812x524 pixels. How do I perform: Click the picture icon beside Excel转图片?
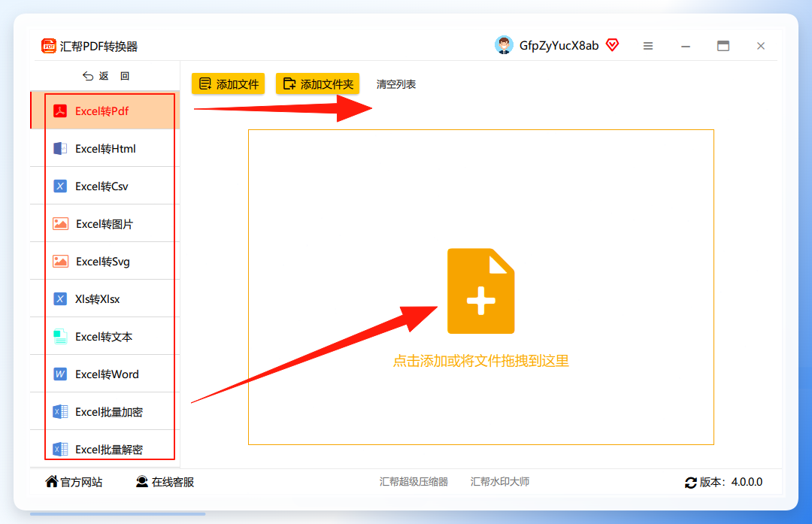pos(61,224)
